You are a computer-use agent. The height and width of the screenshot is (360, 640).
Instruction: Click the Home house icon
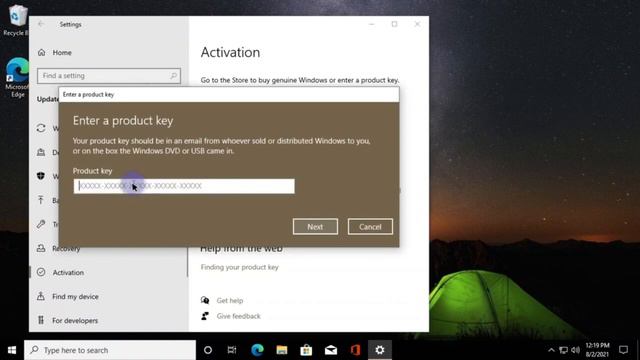(42, 52)
